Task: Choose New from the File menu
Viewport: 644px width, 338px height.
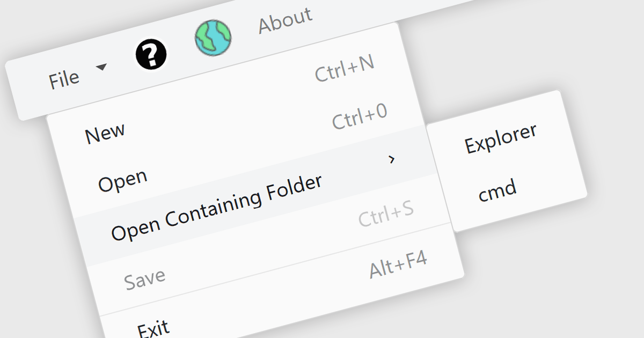Action: (105, 133)
